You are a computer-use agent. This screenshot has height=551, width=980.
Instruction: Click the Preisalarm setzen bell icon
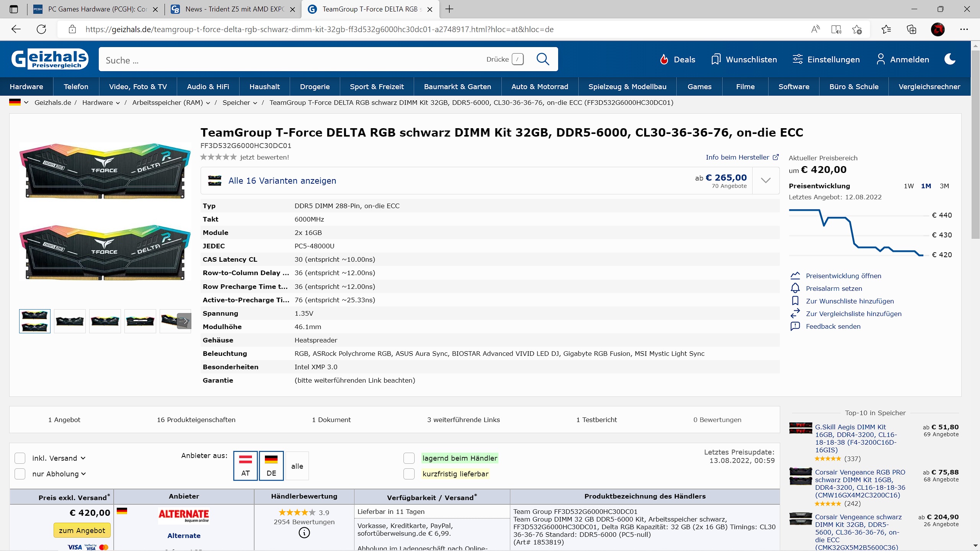(x=795, y=288)
